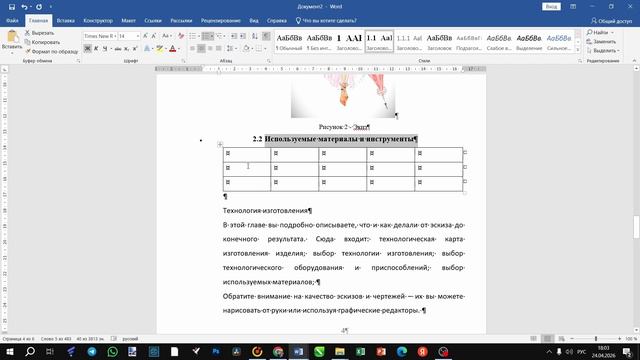Align text left
Viewport: 640px width, 360px height.
point(193,49)
